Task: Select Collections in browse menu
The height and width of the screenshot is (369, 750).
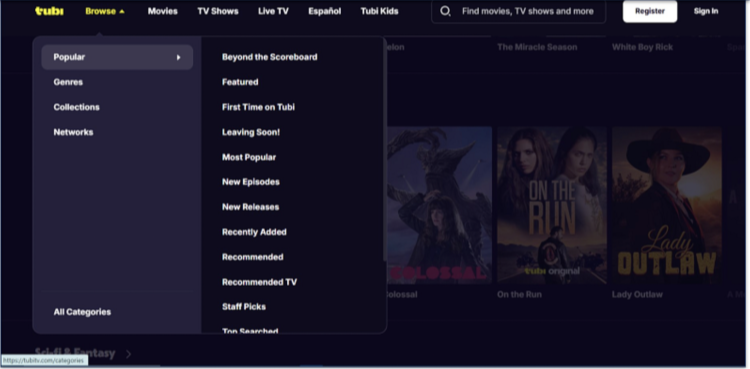Action: pyautogui.click(x=77, y=107)
